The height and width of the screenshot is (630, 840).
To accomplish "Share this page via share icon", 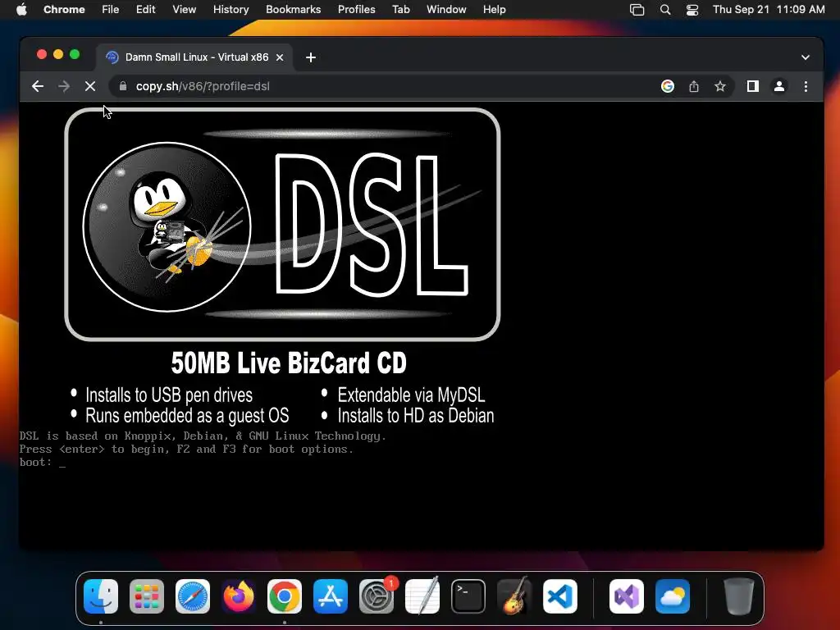I will pyautogui.click(x=694, y=86).
